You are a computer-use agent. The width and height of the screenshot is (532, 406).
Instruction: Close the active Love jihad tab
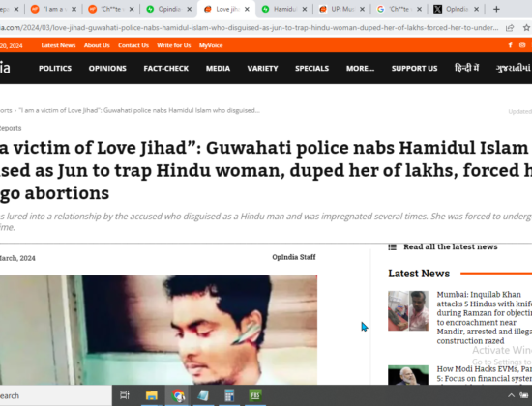[x=247, y=9]
